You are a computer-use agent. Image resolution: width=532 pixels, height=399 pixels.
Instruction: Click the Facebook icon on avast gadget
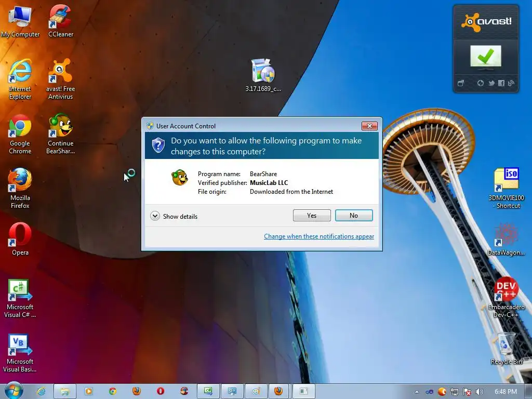coord(501,83)
